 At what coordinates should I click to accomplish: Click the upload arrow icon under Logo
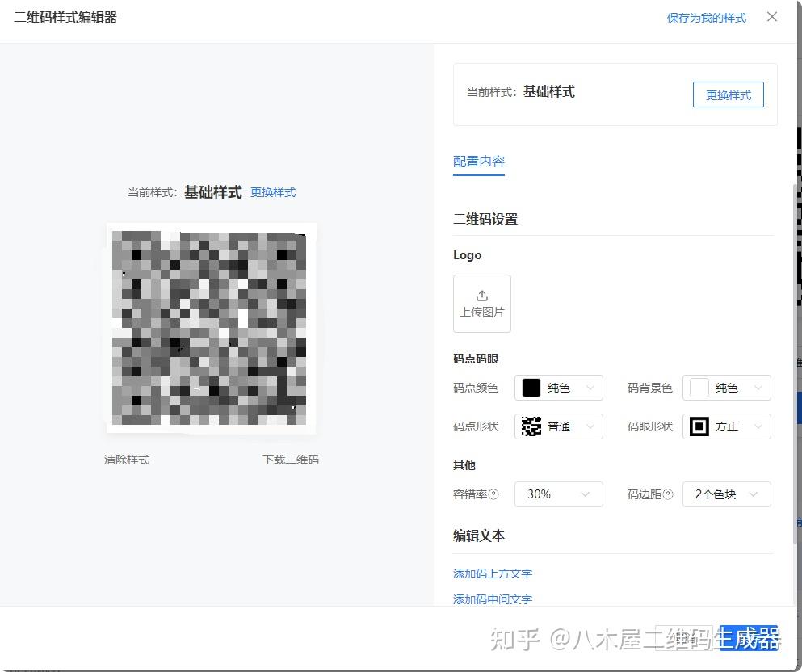[482, 296]
